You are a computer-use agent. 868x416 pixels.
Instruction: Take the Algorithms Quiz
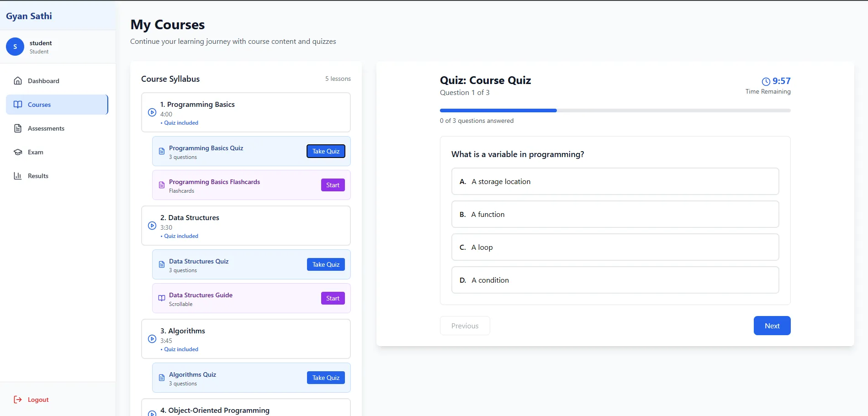point(326,378)
